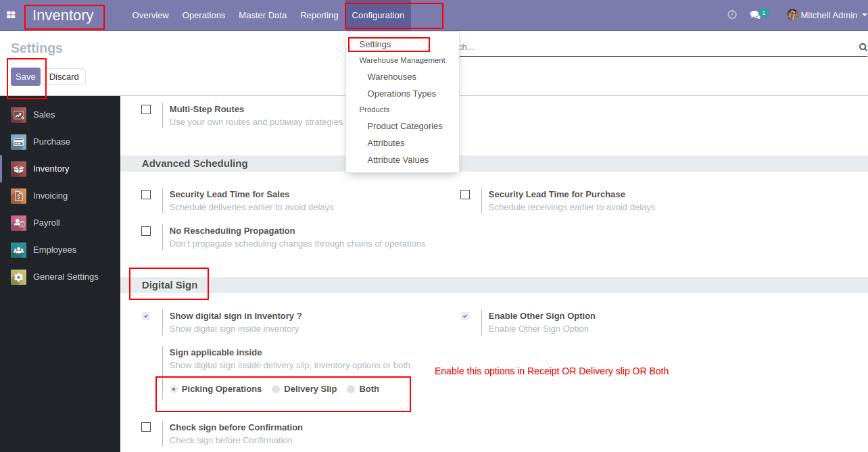Click the Sign applicable inside label
868x452 pixels.
pos(216,353)
